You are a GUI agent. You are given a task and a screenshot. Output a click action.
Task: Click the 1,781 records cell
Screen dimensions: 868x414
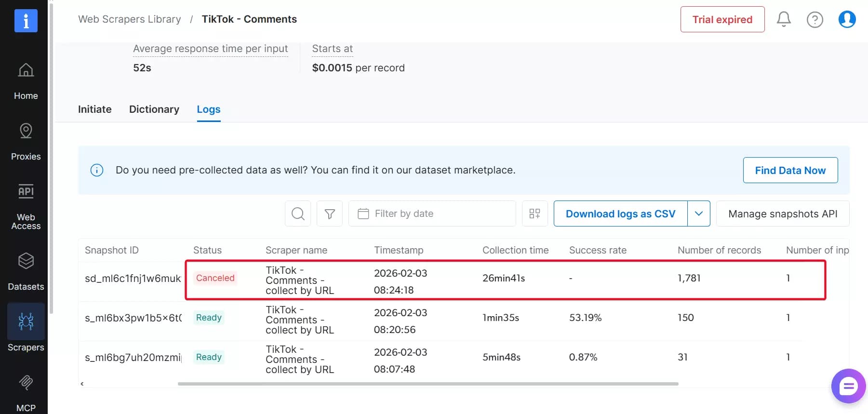pos(689,278)
